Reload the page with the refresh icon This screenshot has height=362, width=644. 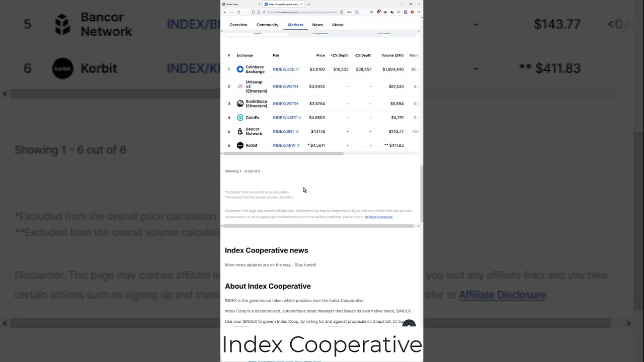(x=238, y=12)
